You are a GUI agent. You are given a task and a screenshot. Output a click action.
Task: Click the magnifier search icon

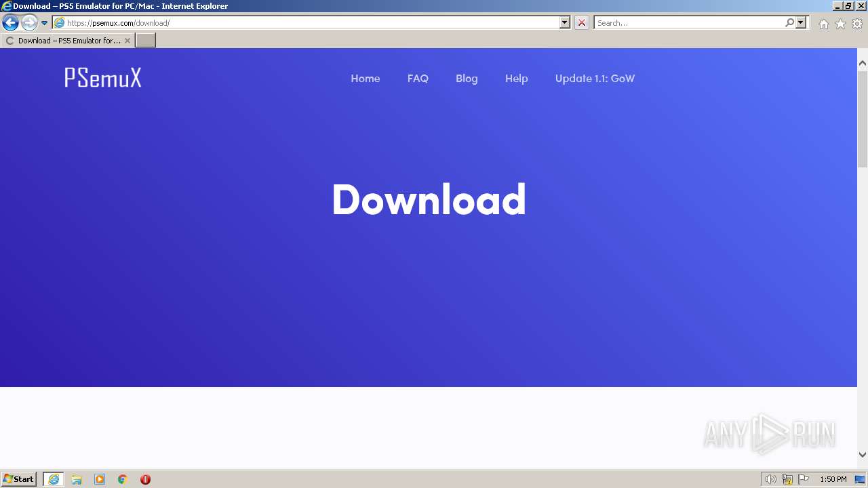click(789, 22)
